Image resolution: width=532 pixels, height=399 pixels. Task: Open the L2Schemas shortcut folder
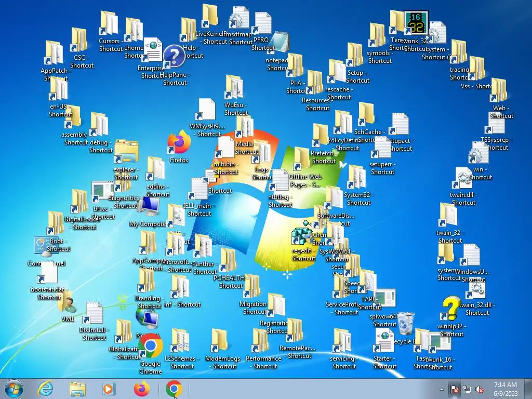tap(180, 341)
